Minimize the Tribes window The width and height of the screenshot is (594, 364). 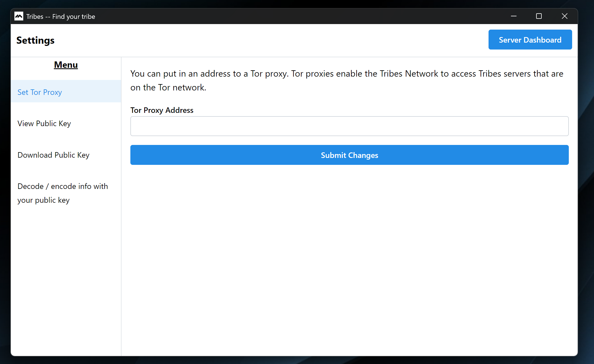point(513,16)
